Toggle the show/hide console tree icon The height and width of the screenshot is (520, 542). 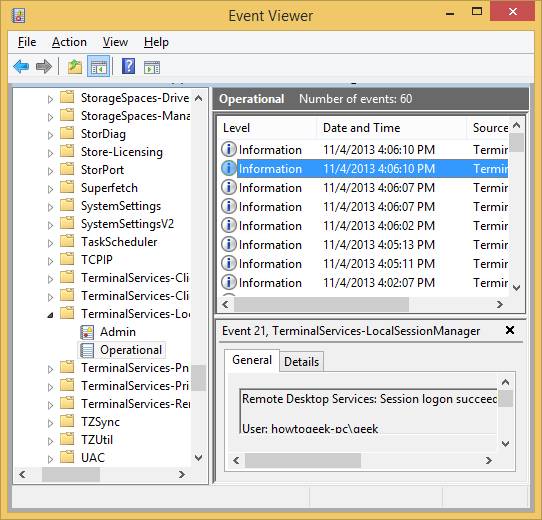pyautogui.click(x=99, y=66)
